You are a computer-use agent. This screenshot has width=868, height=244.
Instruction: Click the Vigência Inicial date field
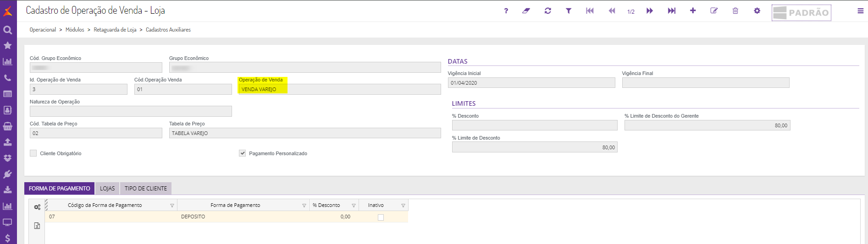(531, 83)
